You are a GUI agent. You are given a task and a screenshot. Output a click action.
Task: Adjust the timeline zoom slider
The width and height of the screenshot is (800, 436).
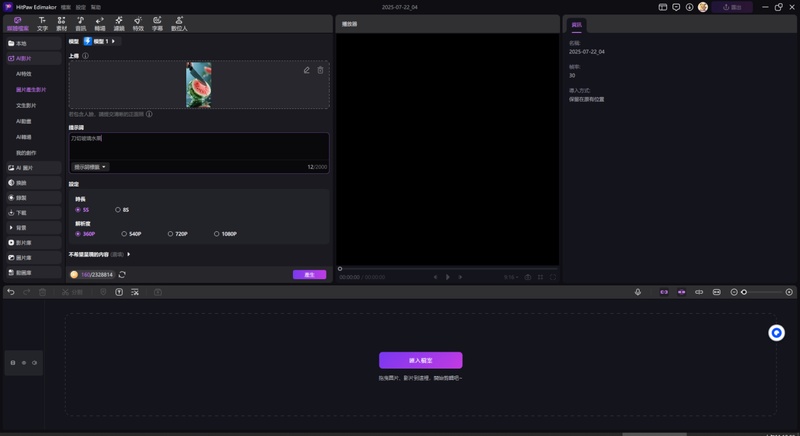point(745,292)
